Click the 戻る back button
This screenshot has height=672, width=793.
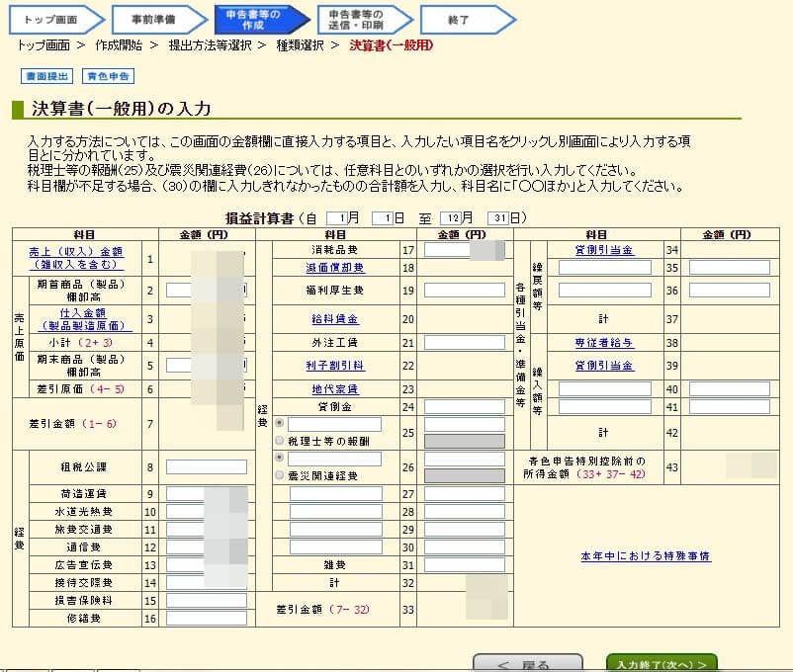click(x=527, y=663)
